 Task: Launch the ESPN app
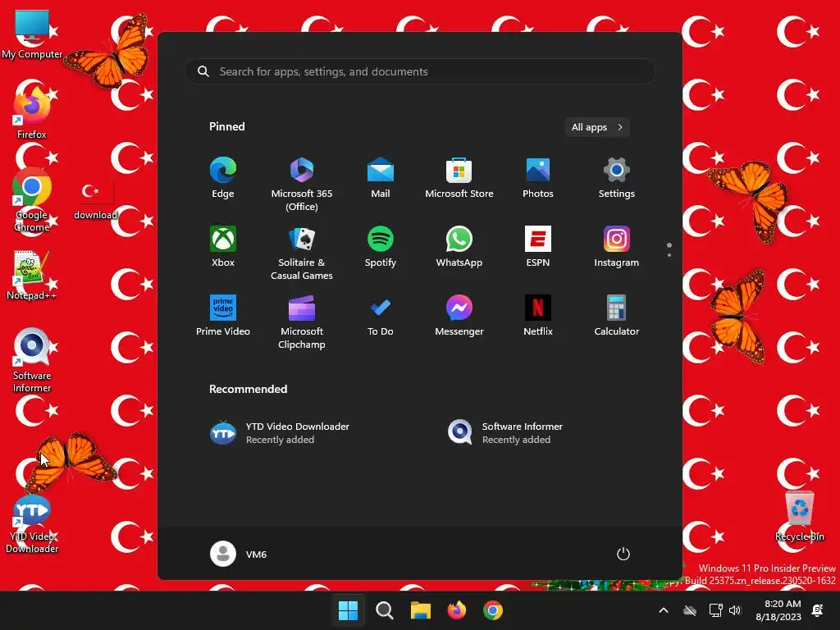pos(538,247)
